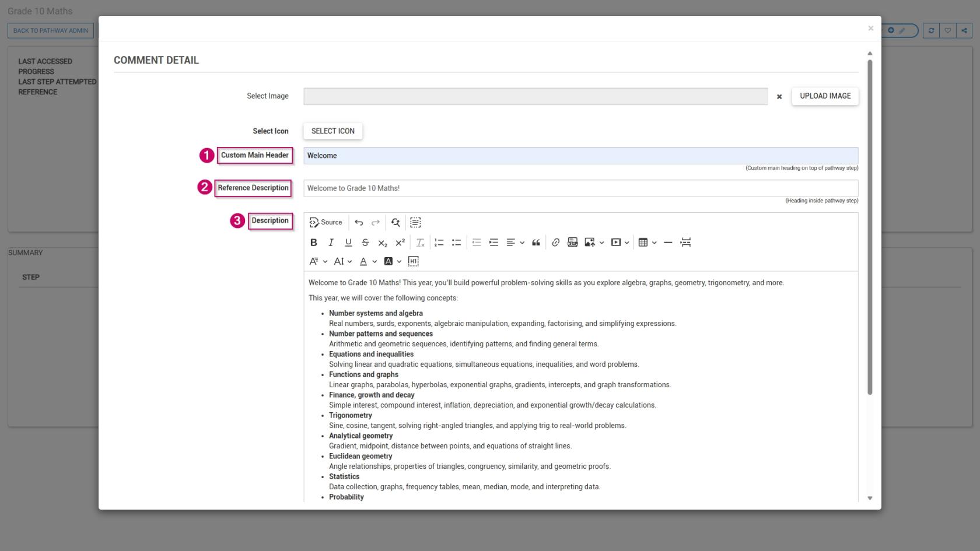Screen dimensions: 980x551
Task: Apply superscript formatting
Action: (400, 243)
